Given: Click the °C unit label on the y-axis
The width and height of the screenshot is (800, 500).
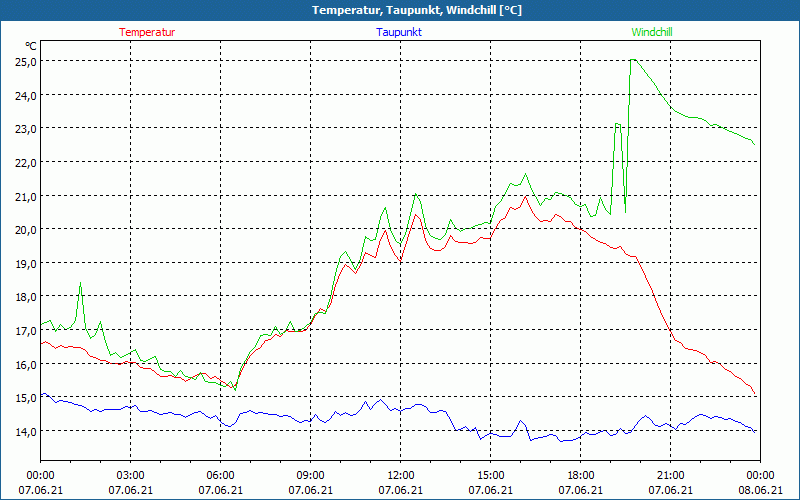Looking at the screenshot, I should [x=31, y=46].
